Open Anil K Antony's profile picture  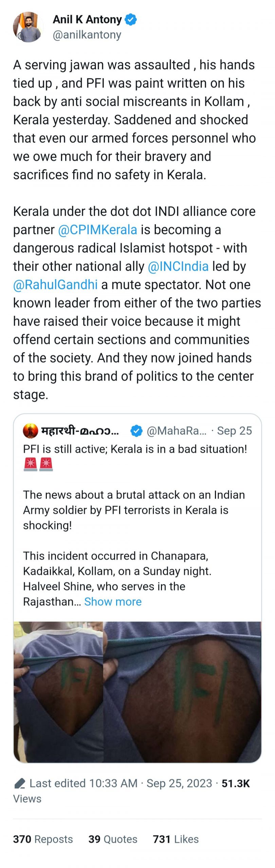28,27
